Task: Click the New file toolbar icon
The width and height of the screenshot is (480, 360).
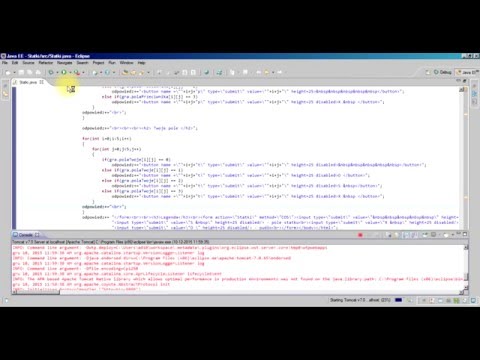Action: tap(8, 72)
